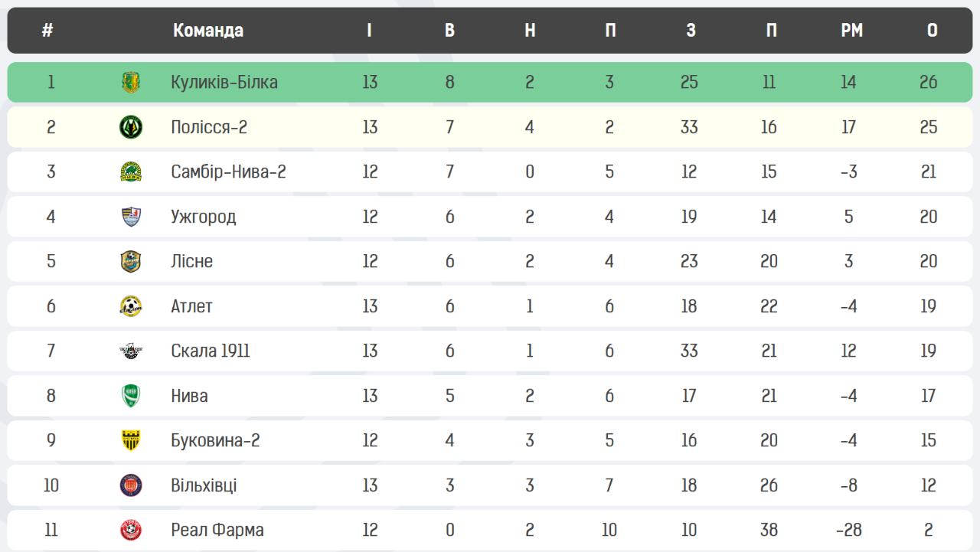This screenshot has height=552, width=980.
Task: Click the Лісне club badge
Action: coord(131,261)
